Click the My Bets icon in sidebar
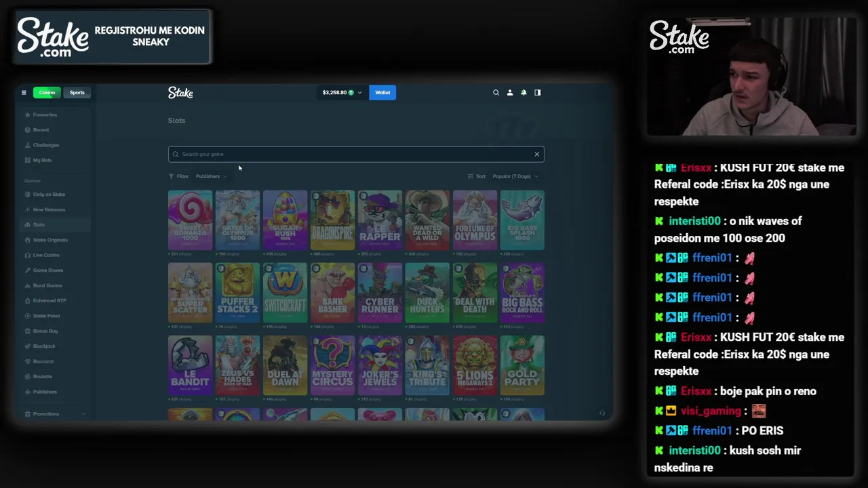 pyautogui.click(x=27, y=160)
